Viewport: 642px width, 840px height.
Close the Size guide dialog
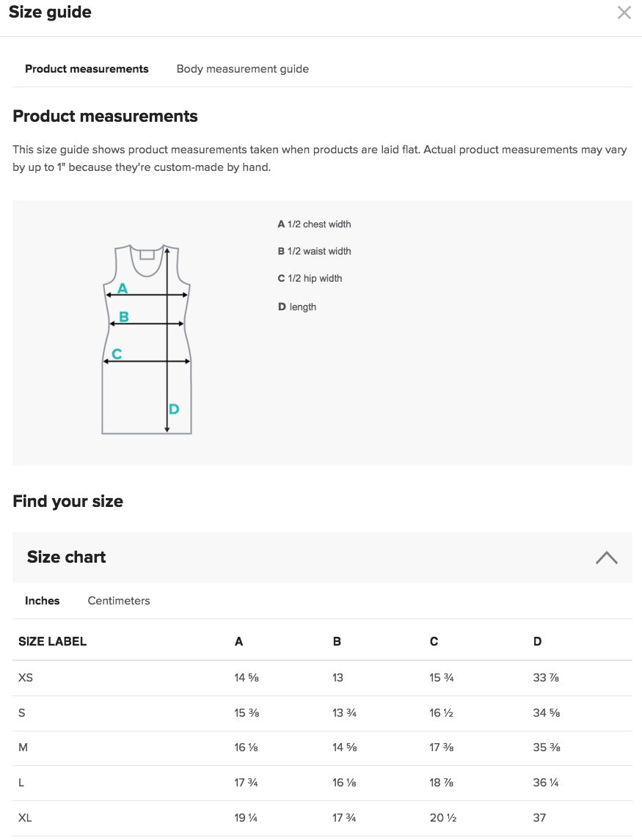coord(624,12)
